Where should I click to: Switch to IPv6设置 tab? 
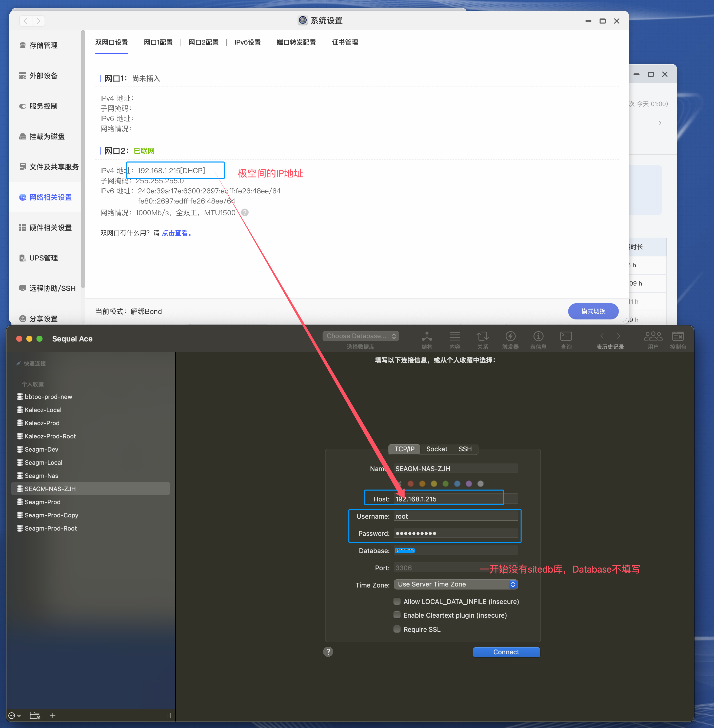(248, 42)
